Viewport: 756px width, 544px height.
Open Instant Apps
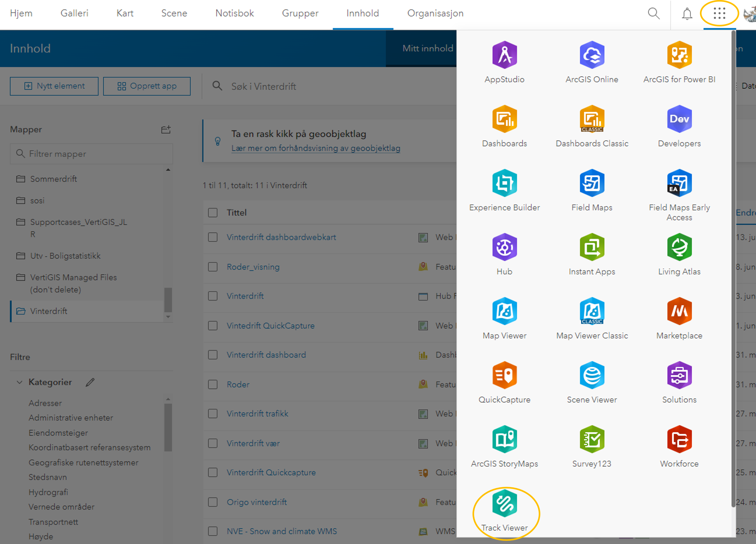click(x=592, y=255)
